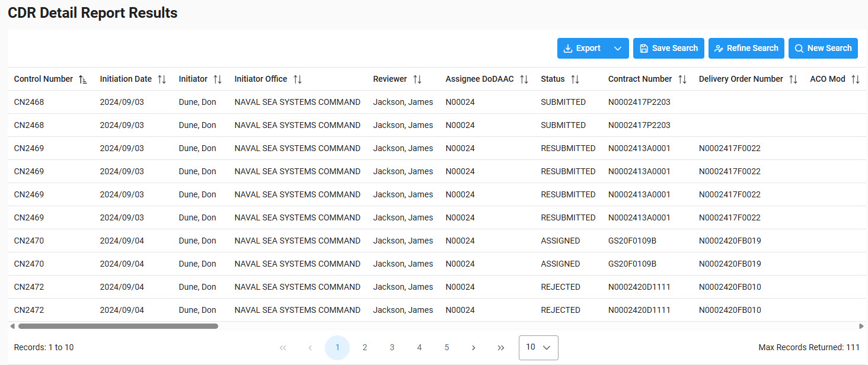The width and height of the screenshot is (868, 365).
Task: Sort the Delivery Order Number column
Action: point(793,79)
